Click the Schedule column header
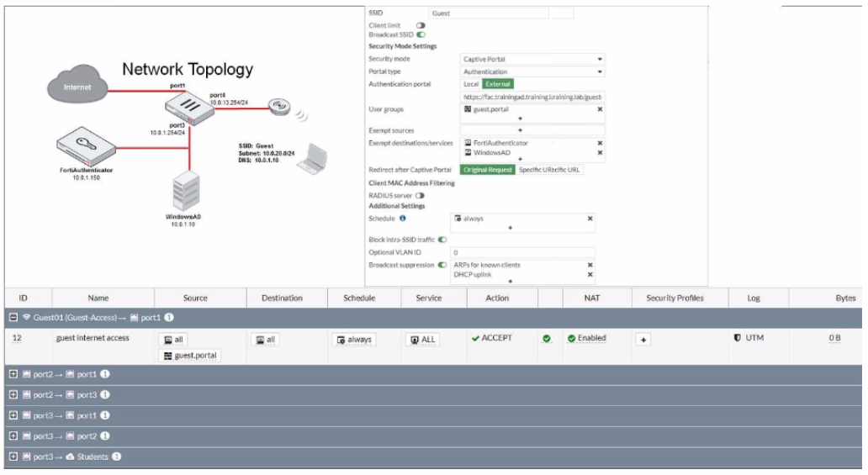Image resolution: width=868 pixels, height=475 pixels. [364, 298]
